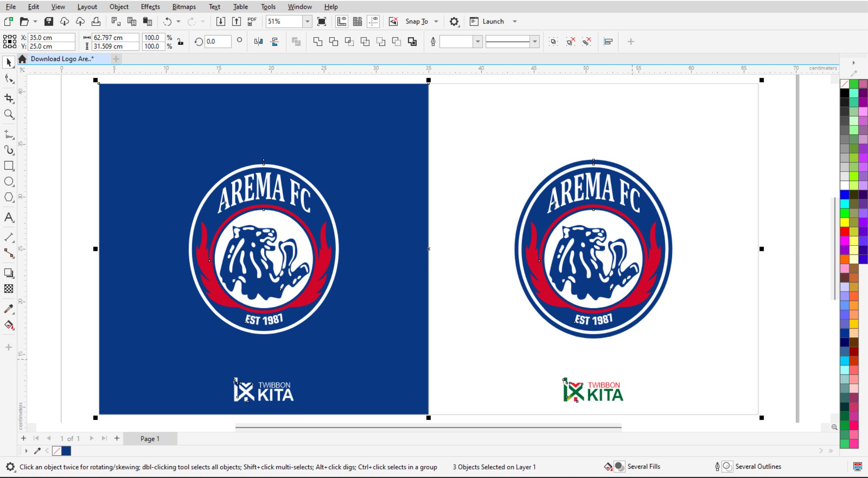Open the zoom level dropdown

point(307,21)
